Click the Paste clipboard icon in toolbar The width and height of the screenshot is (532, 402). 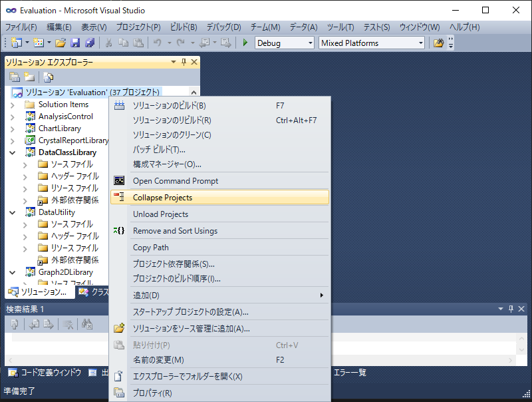tap(138, 43)
